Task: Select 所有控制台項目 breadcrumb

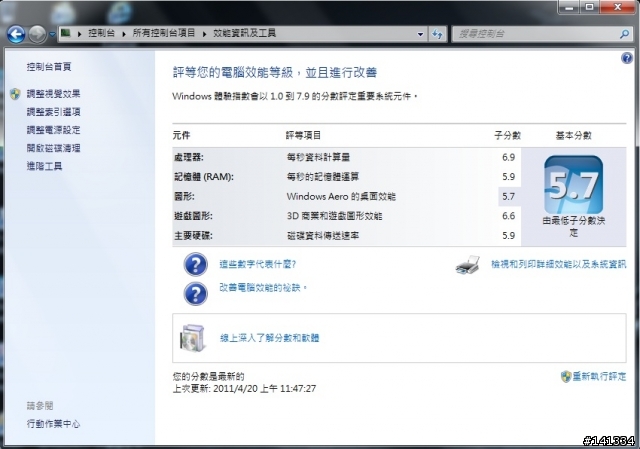Action: point(164,33)
